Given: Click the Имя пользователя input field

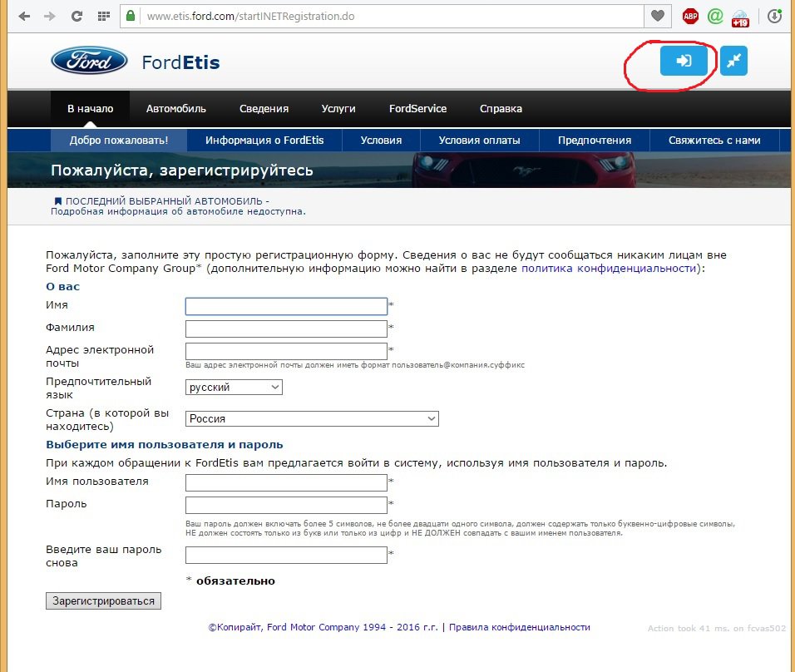Looking at the screenshot, I should 286,483.
